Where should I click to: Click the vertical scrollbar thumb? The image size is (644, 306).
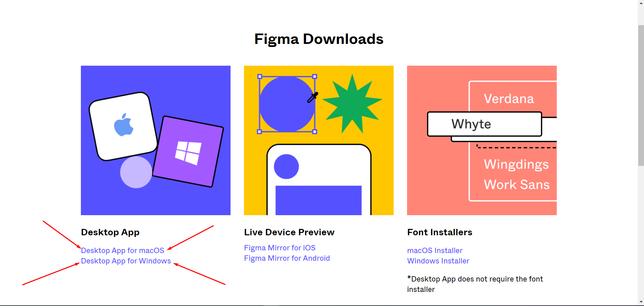click(641, 95)
